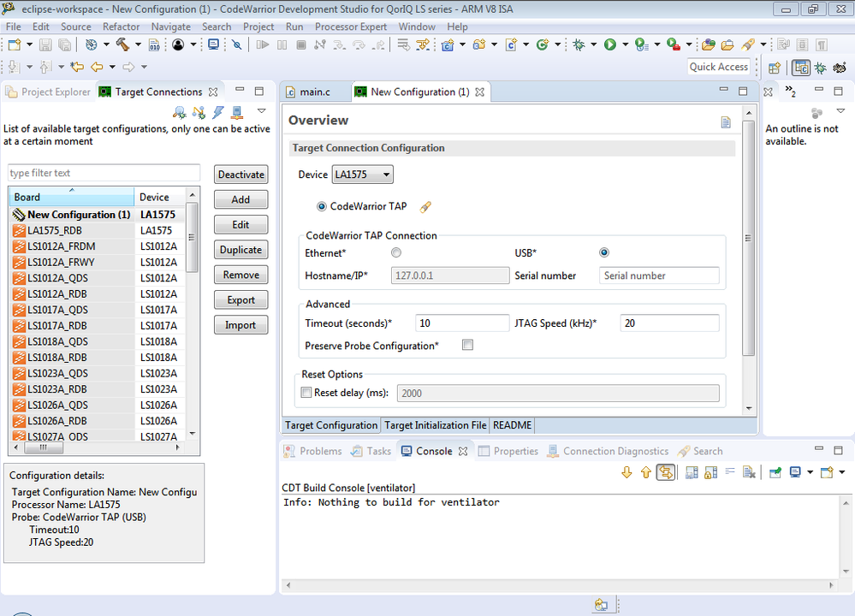The width and height of the screenshot is (855, 616).
Task: Switch to the main.c editor tab
Action: point(315,92)
